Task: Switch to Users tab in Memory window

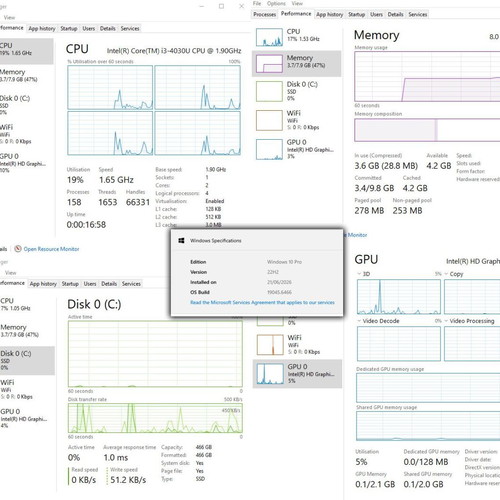Action: click(376, 14)
